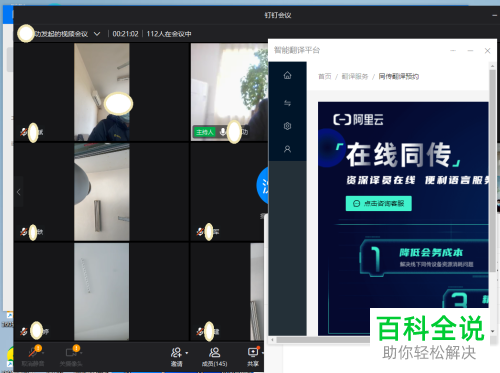The width and height of the screenshot is (500, 373).
Task: Select the video tile of masked person
Action: click(102, 92)
